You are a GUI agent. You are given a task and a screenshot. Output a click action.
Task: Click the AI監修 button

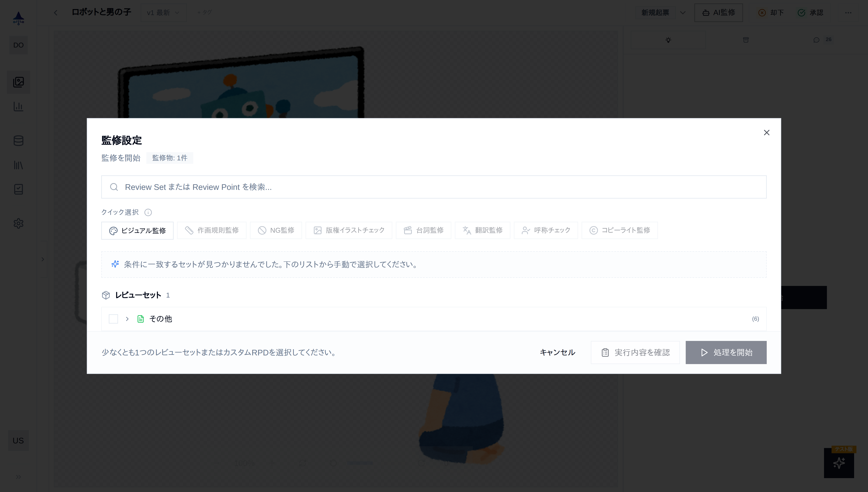718,13
